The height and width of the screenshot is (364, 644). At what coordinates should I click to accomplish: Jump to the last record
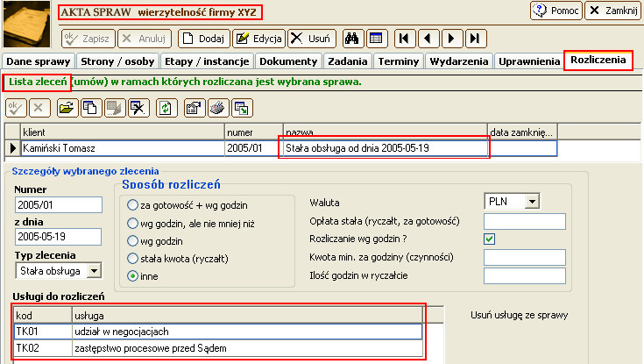pos(476,39)
